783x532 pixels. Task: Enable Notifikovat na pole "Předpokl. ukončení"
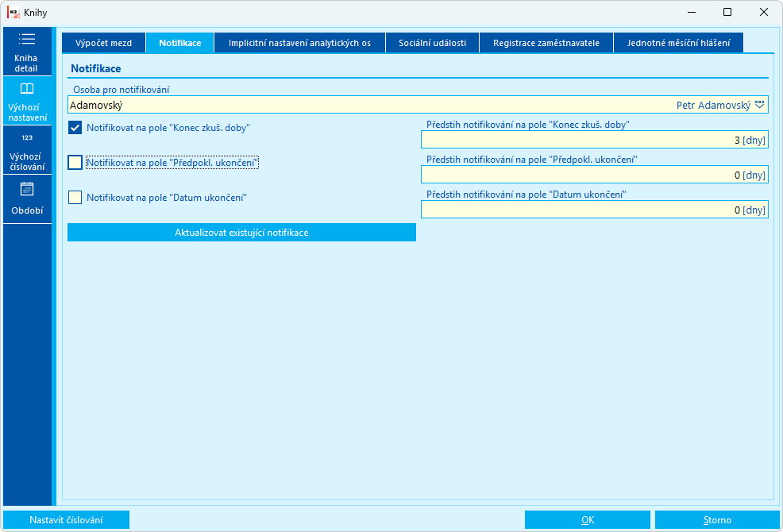click(75, 163)
